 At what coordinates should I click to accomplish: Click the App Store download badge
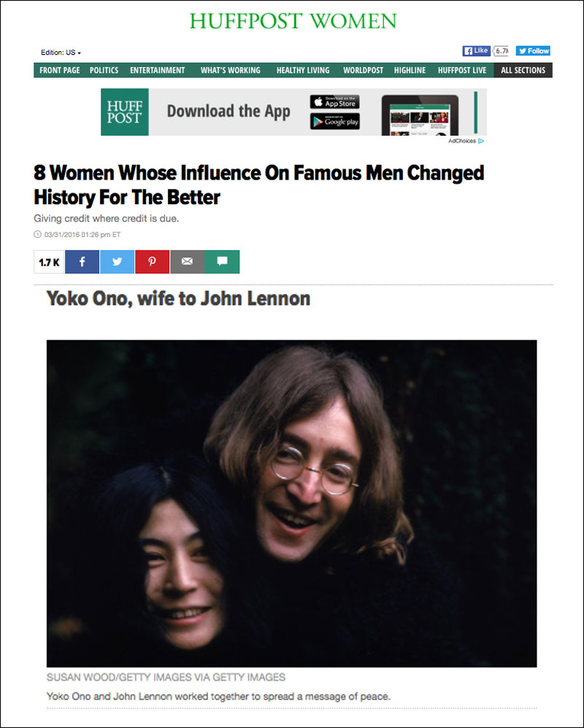(x=334, y=101)
